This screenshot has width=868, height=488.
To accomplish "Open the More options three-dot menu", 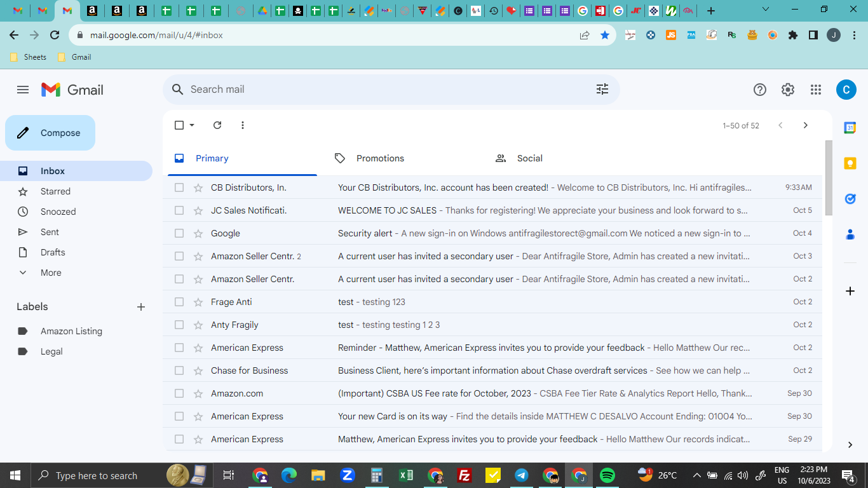I will (243, 125).
